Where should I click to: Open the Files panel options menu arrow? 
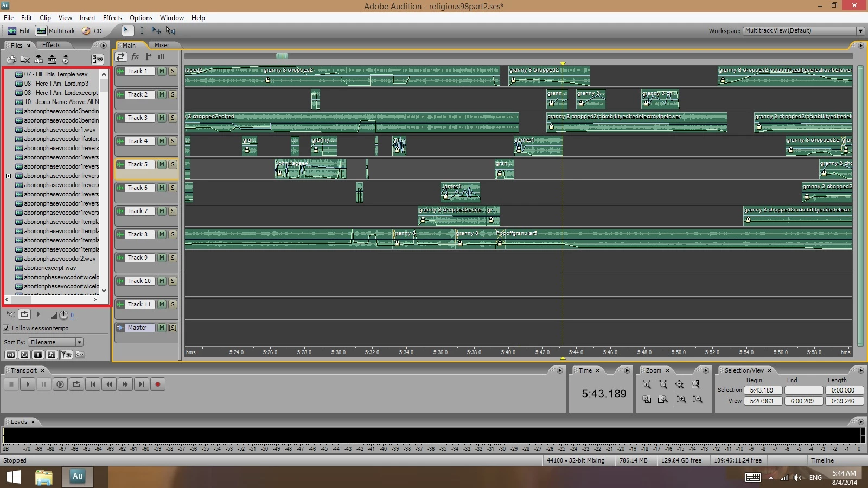pos(104,46)
